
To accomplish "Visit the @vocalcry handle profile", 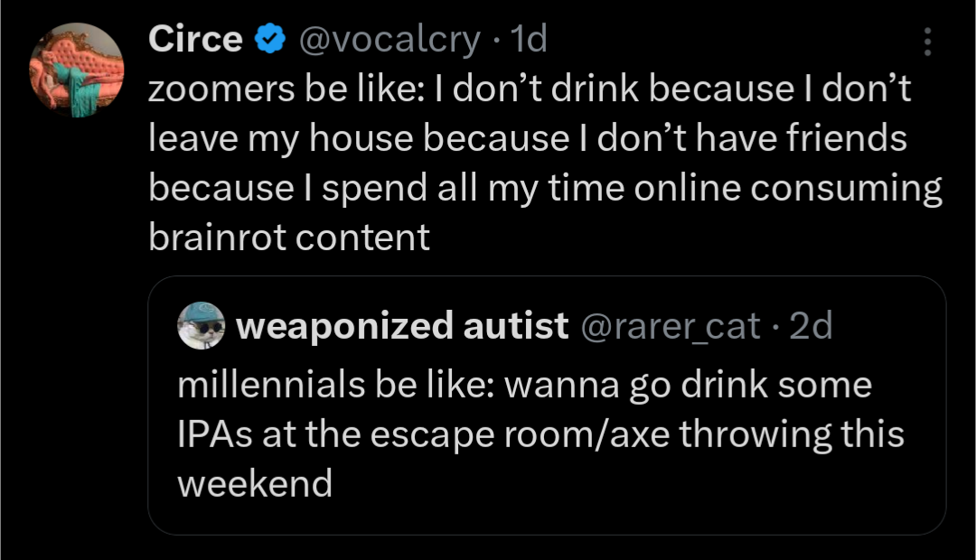I will pos(389,40).
